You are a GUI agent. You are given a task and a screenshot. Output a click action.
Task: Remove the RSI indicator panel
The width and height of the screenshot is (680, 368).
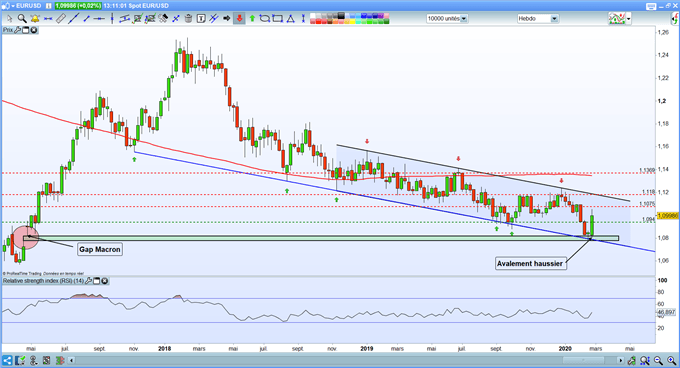[105, 281]
